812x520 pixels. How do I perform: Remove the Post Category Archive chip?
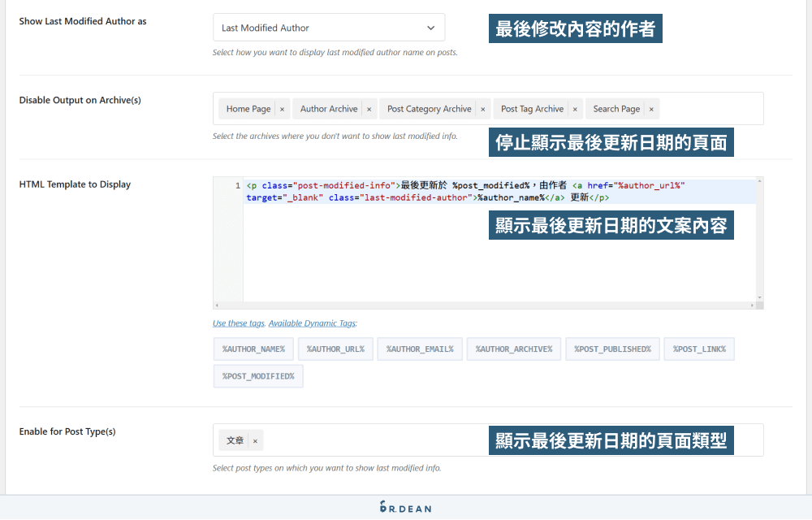pyautogui.click(x=482, y=108)
